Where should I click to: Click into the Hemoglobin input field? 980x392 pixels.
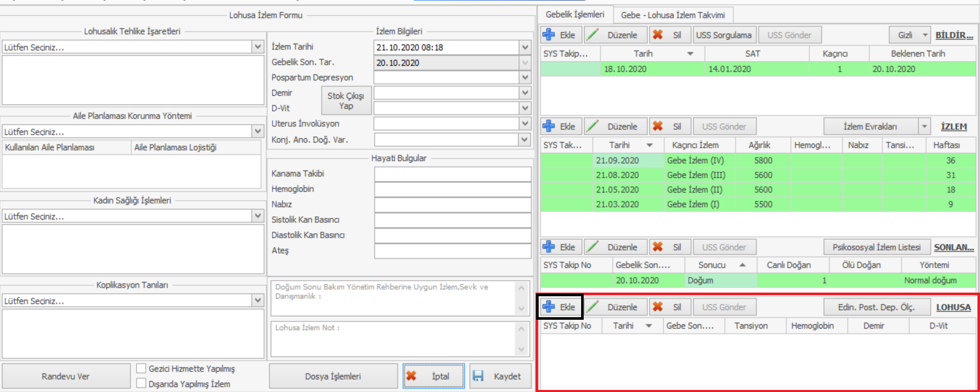pyautogui.click(x=452, y=189)
